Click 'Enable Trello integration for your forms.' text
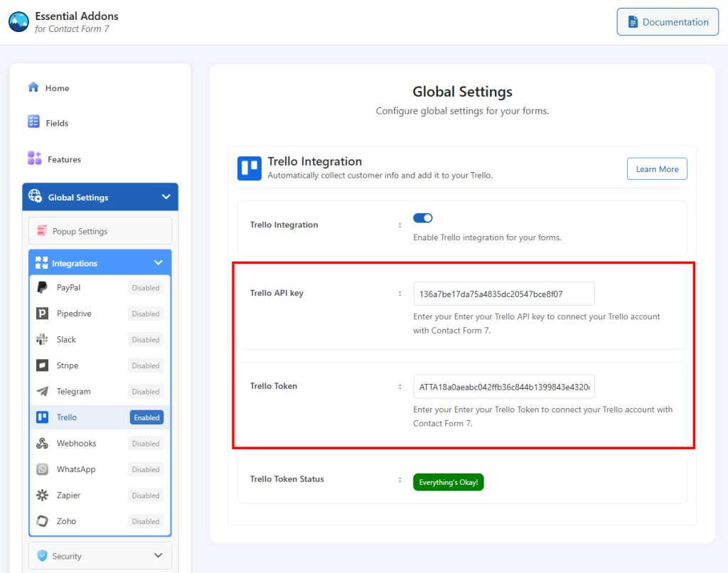Image resolution: width=728 pixels, height=573 pixels. 487,237
